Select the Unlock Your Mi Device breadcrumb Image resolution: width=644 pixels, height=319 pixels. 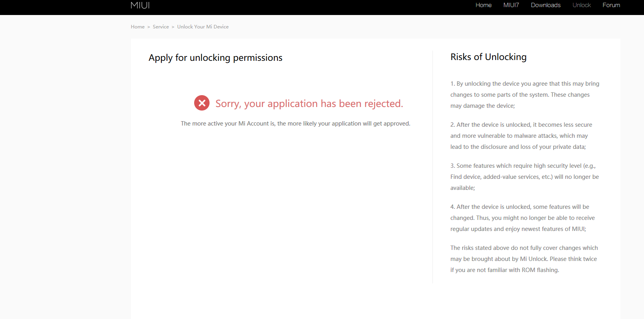pyautogui.click(x=203, y=27)
